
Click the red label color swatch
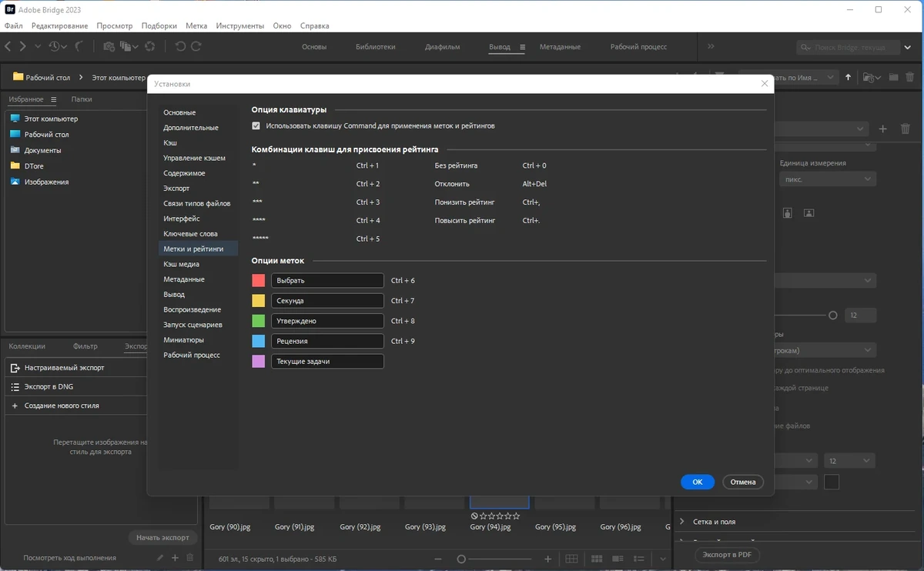259,281
